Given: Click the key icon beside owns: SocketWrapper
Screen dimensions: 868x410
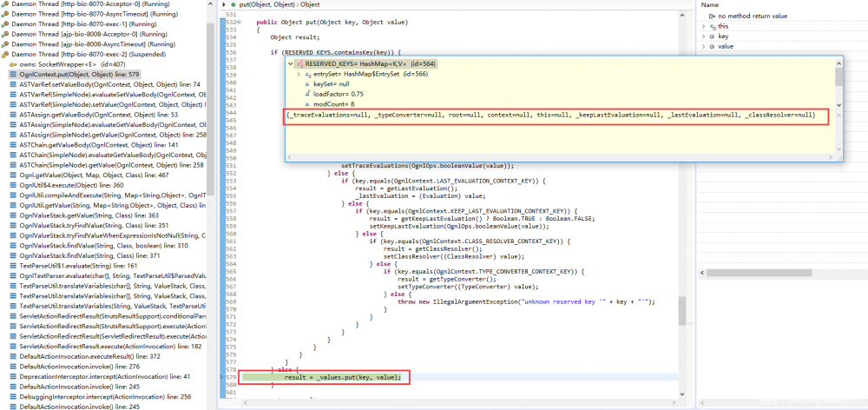Looking at the screenshot, I should pos(13,64).
